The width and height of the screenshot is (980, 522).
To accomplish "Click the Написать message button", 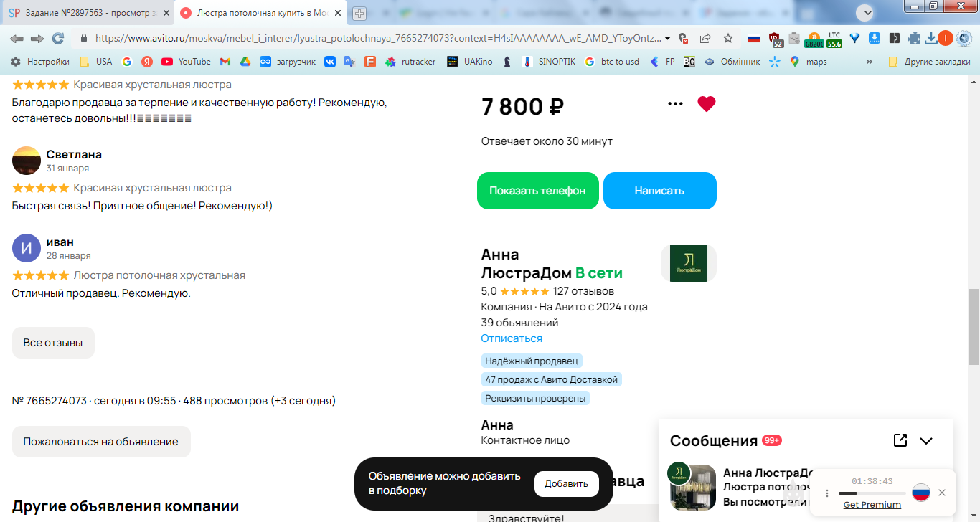I will 659,191.
